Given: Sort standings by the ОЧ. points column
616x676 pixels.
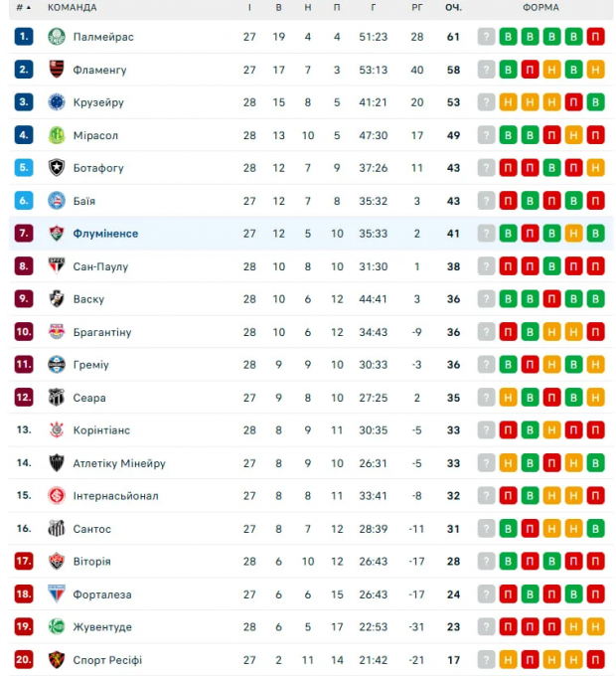Looking at the screenshot, I should click(453, 8).
